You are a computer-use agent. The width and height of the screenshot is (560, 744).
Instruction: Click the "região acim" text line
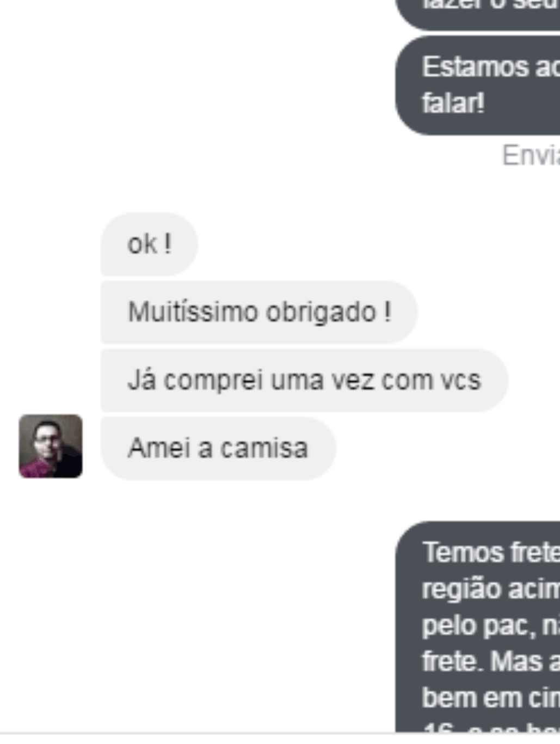491,589
